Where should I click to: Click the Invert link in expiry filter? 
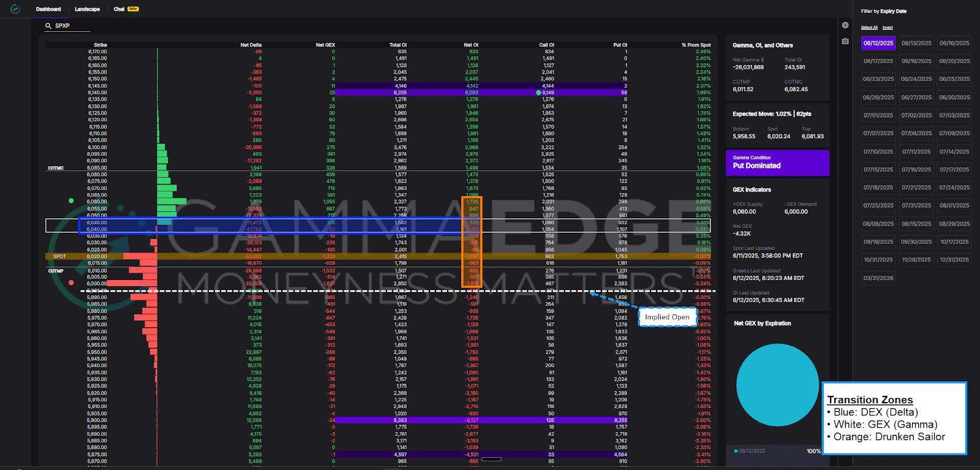[x=888, y=28]
